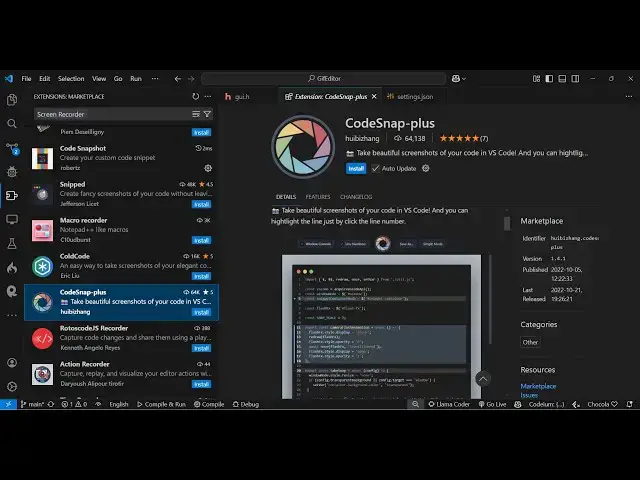Select the DETAILS tab of extension
Viewport: 640px width, 480px height.
(x=286, y=197)
